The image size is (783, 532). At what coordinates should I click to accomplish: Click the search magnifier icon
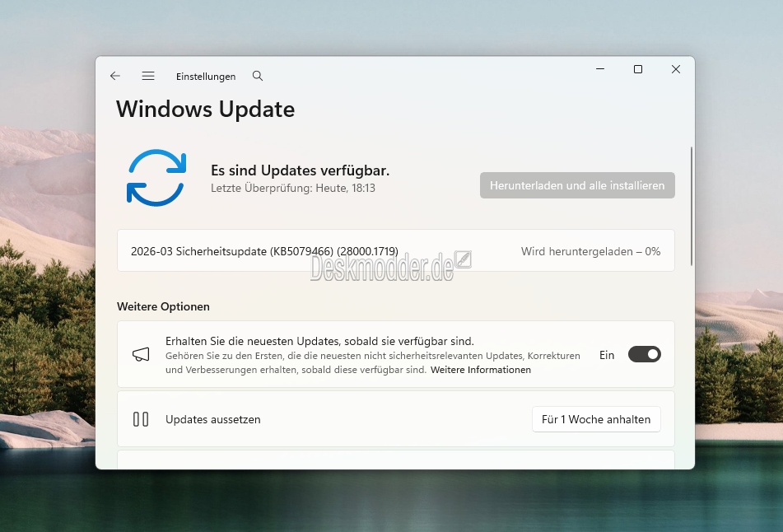point(258,76)
